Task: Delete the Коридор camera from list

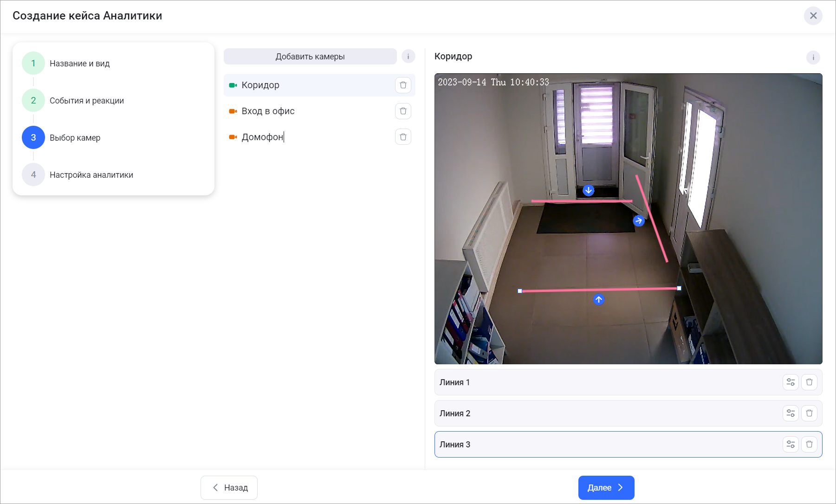Action: coord(403,85)
